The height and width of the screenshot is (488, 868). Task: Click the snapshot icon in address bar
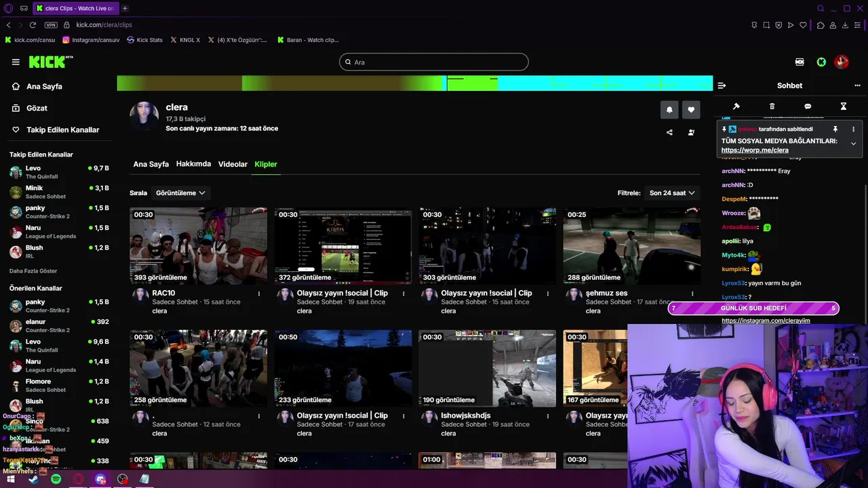pyautogui.click(x=766, y=25)
